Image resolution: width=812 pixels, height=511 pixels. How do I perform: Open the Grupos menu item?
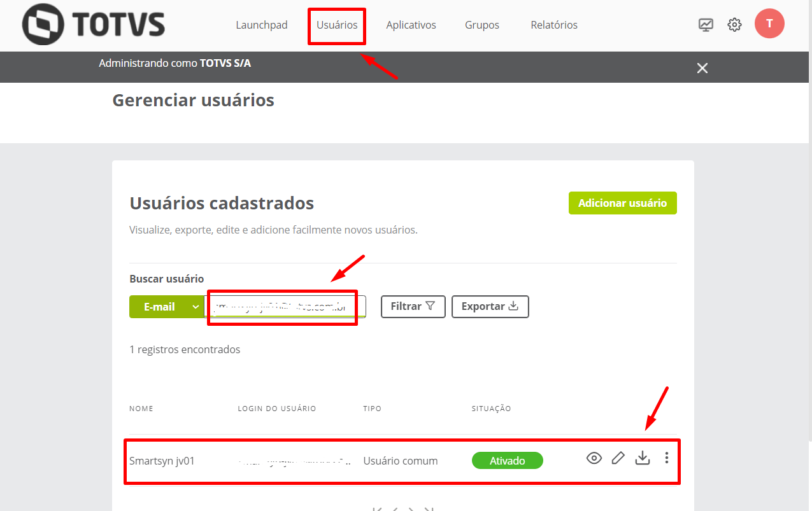[482, 25]
